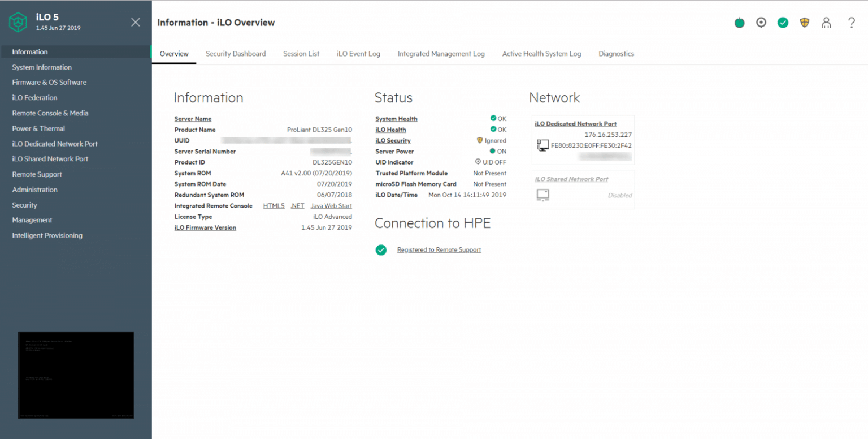The height and width of the screenshot is (439, 868).
Task: Switch to the Security Dashboard tab
Action: (x=236, y=54)
